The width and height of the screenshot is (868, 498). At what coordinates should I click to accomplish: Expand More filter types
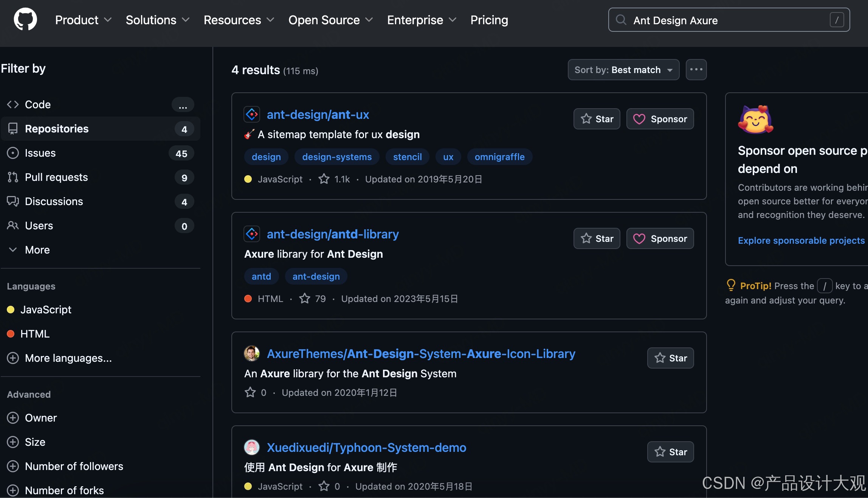pos(37,250)
